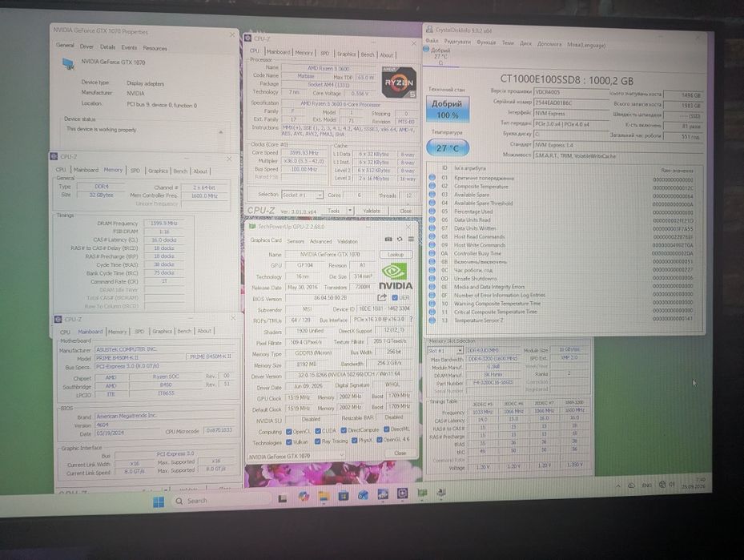The width and height of the screenshot is (744, 560).
Task: Open the SPD tab in the CPU-Z Memory window
Action: click(x=135, y=171)
